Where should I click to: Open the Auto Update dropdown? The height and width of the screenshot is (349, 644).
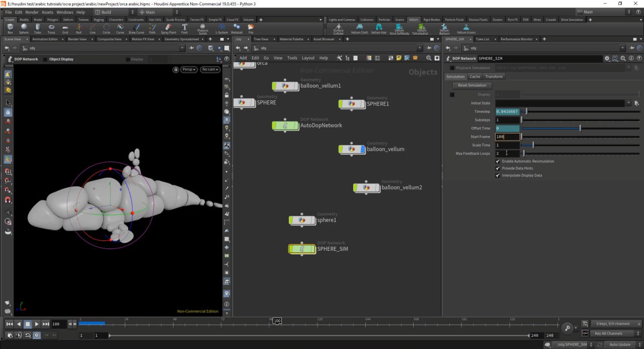click(x=622, y=344)
